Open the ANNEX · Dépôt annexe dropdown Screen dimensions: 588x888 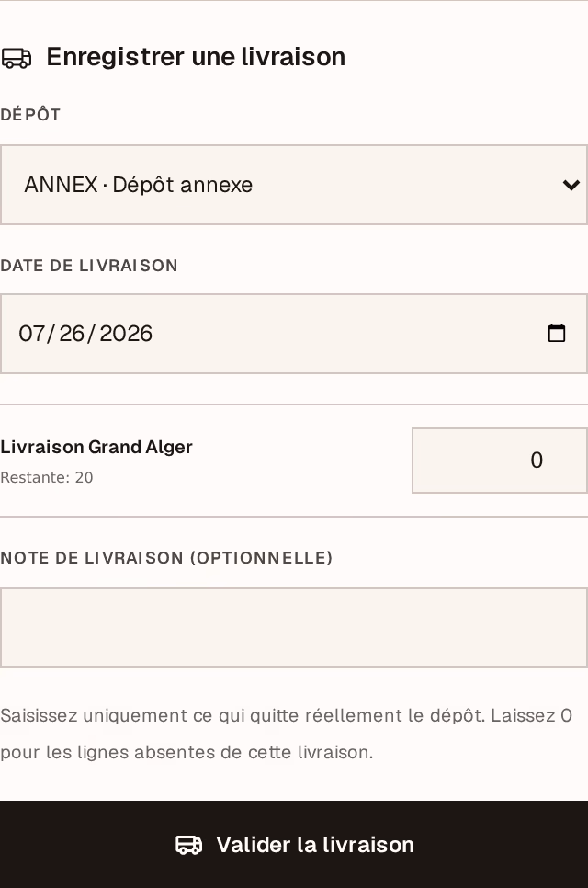pyautogui.click(x=294, y=185)
